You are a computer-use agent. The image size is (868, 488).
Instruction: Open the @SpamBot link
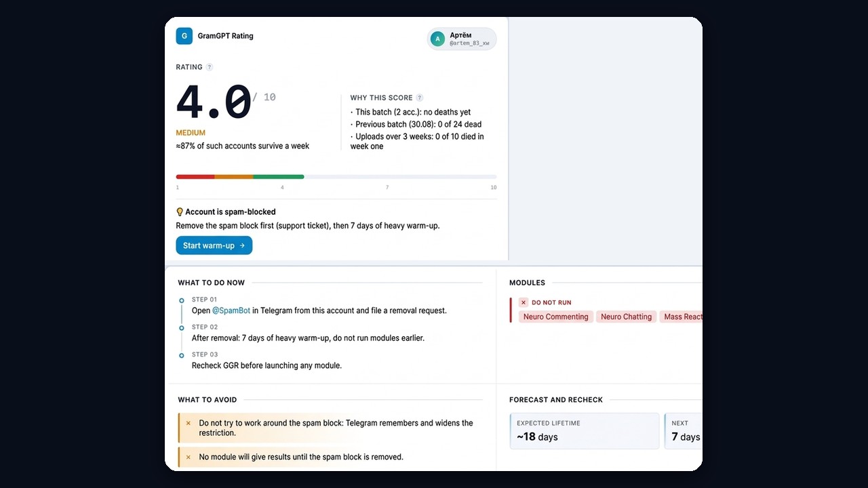coord(231,310)
